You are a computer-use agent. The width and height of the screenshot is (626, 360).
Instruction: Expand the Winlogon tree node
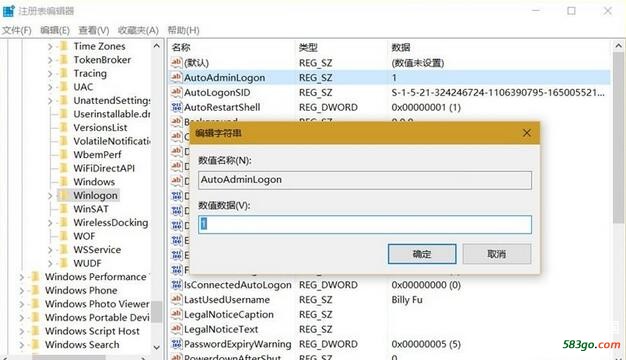50,196
